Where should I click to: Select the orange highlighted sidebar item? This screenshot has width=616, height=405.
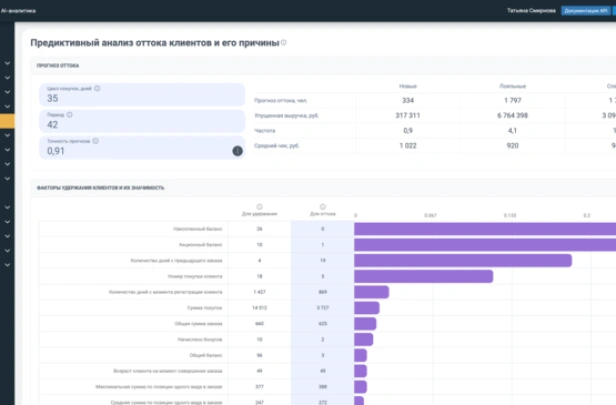coord(8,121)
